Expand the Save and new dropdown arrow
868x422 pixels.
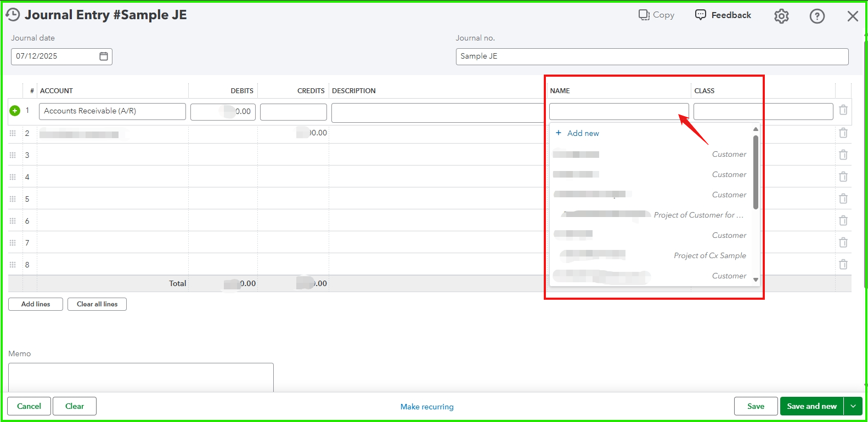853,406
